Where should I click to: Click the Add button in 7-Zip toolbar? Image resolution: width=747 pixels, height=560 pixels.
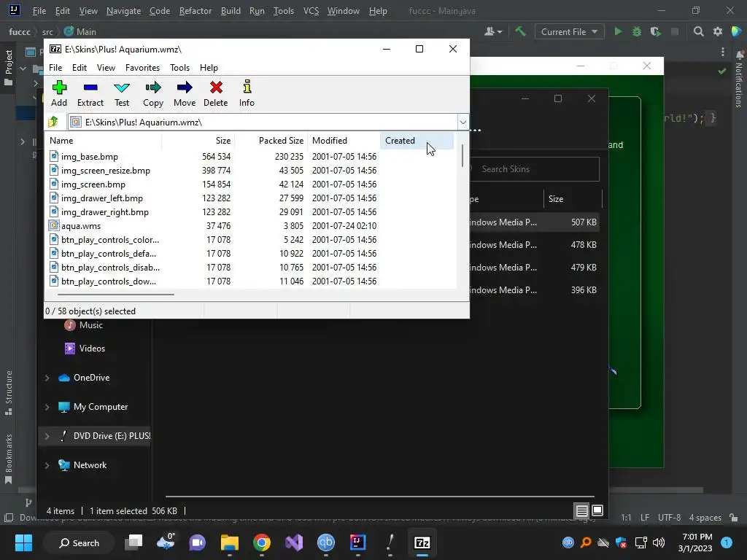pyautogui.click(x=59, y=94)
